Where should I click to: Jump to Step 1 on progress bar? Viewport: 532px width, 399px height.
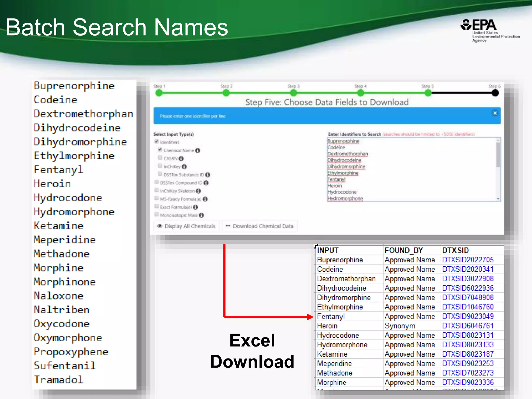(x=159, y=93)
